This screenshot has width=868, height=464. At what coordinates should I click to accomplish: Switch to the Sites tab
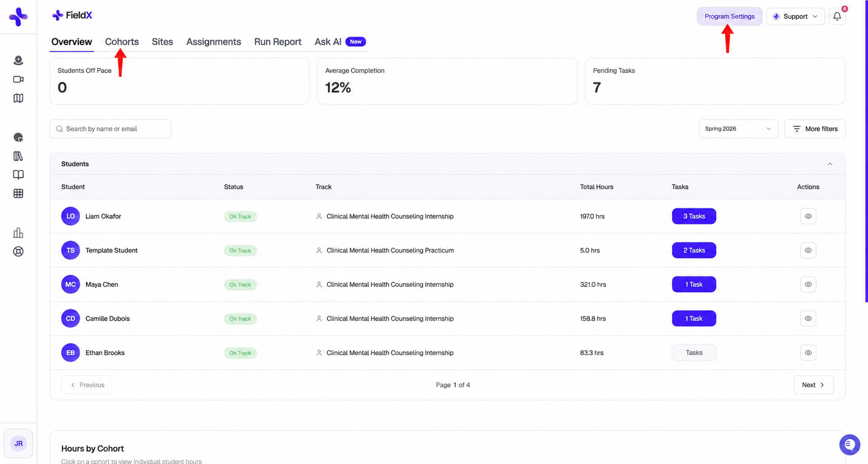tap(162, 41)
